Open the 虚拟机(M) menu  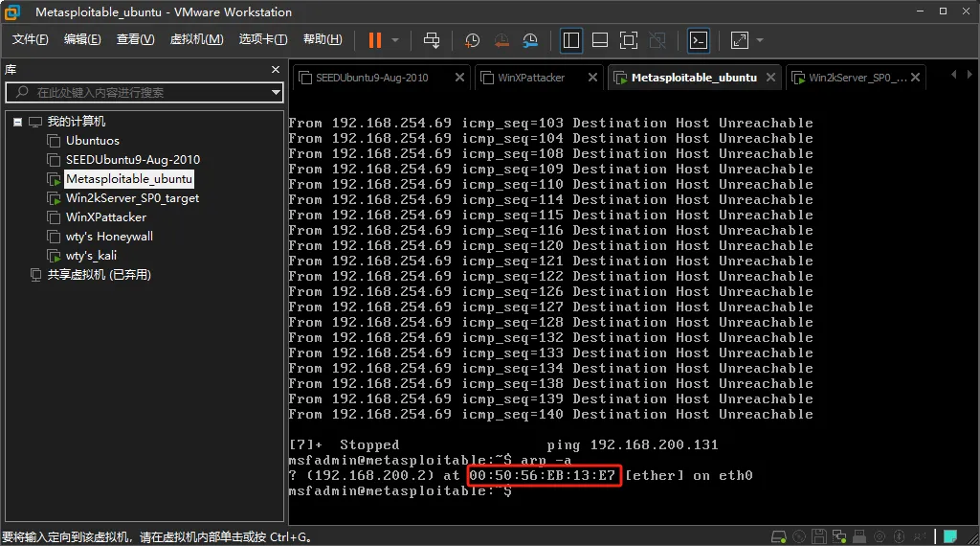click(196, 39)
